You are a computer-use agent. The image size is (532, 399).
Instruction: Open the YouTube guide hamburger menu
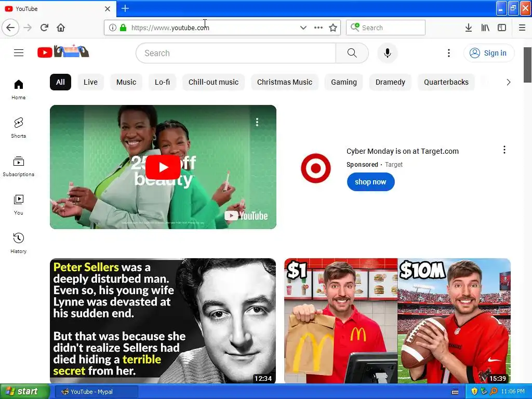click(x=19, y=52)
